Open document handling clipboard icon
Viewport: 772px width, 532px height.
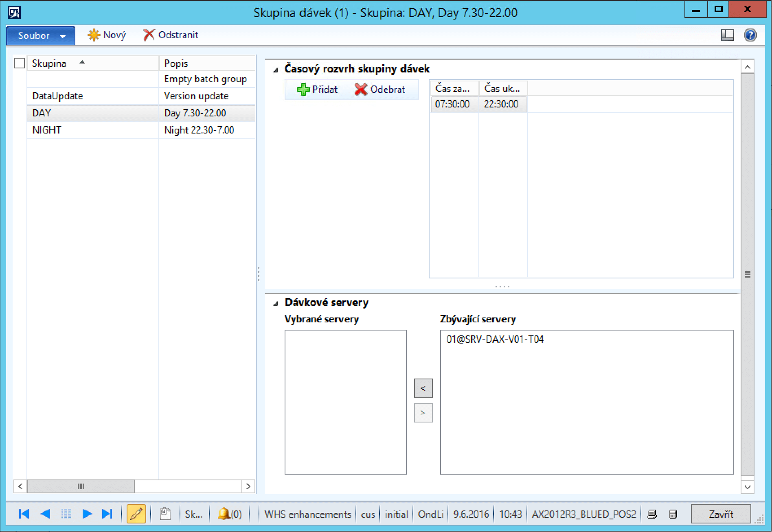pos(165,514)
